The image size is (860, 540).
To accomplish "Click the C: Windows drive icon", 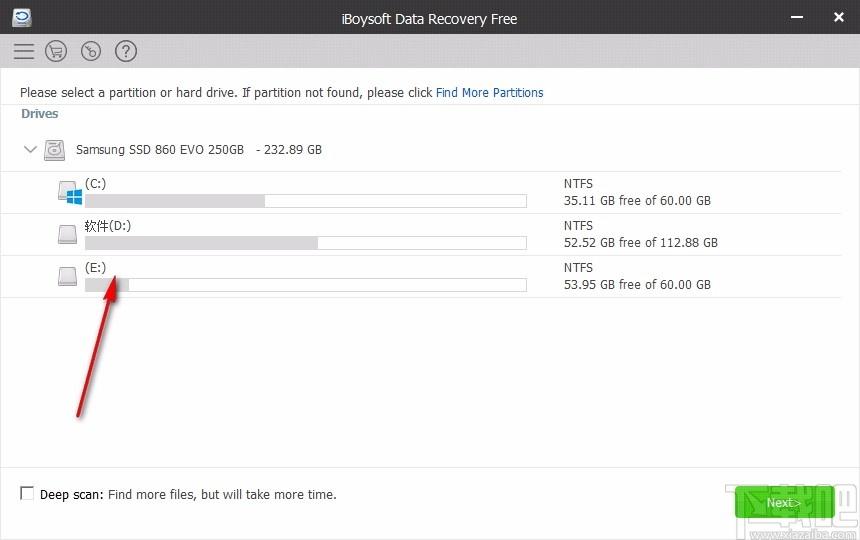I will (68, 192).
